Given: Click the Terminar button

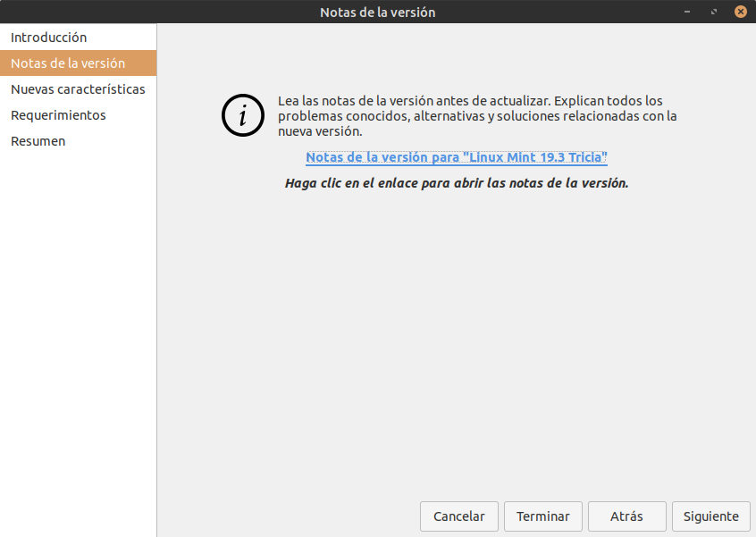Looking at the screenshot, I should [x=543, y=516].
